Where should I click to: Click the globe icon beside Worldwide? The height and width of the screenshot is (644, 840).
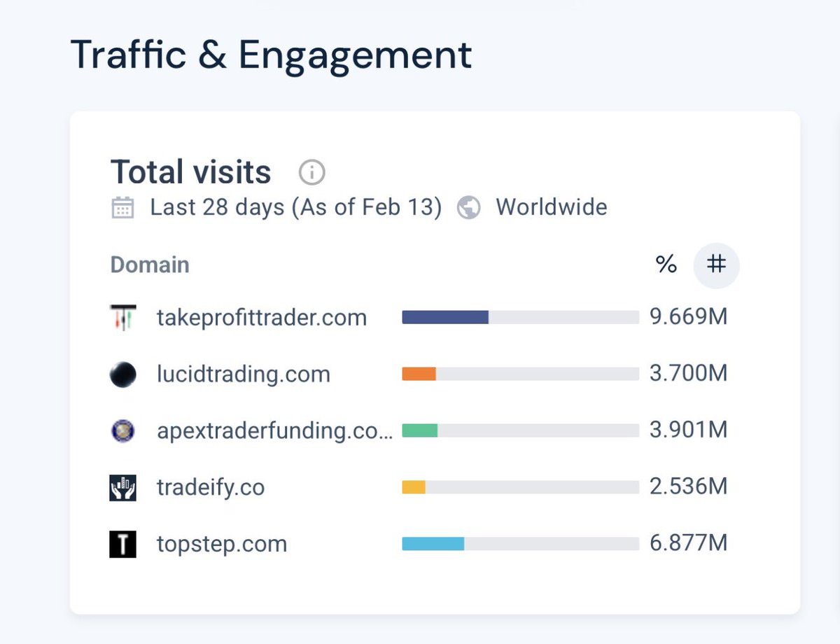coord(468,208)
